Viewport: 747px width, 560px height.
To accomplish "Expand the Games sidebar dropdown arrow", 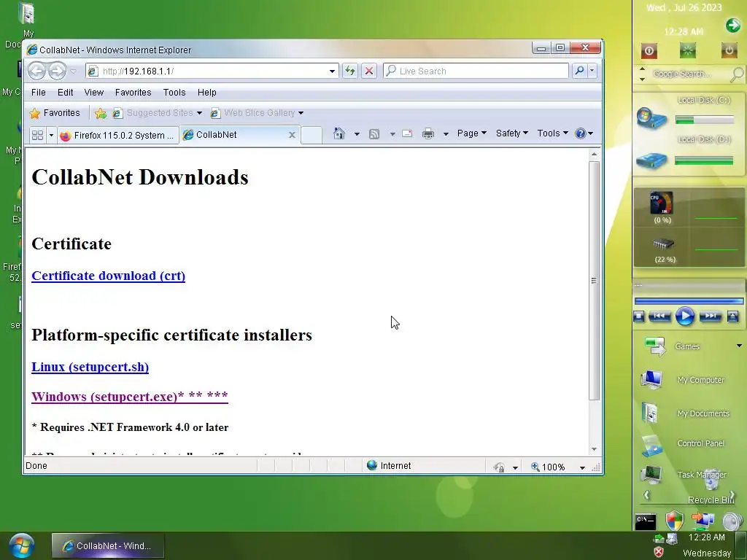I will tap(739, 346).
